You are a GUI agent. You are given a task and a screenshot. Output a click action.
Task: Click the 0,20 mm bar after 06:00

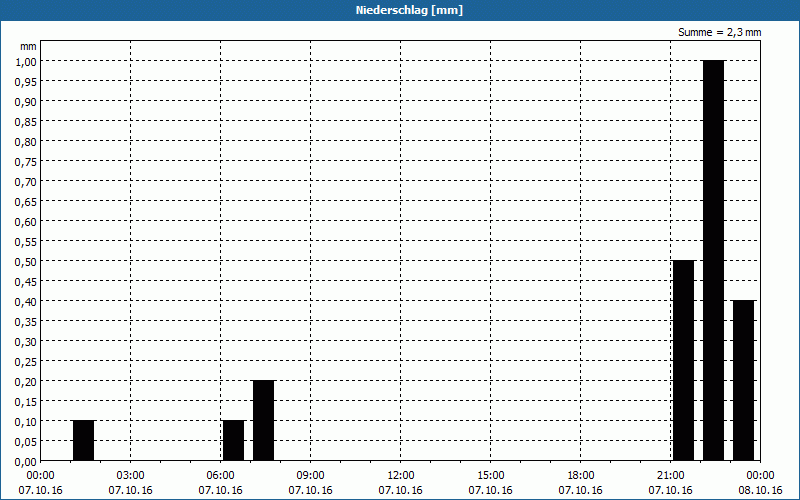[x=263, y=421]
